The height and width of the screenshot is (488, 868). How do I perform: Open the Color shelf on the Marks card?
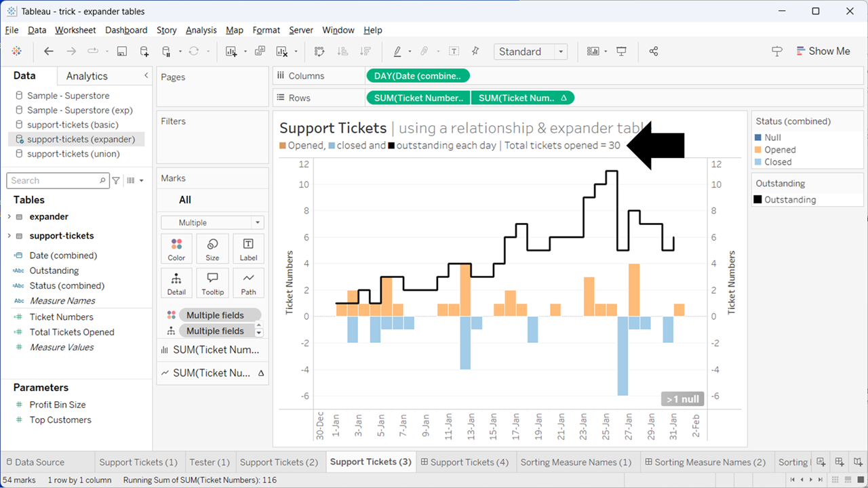click(176, 248)
